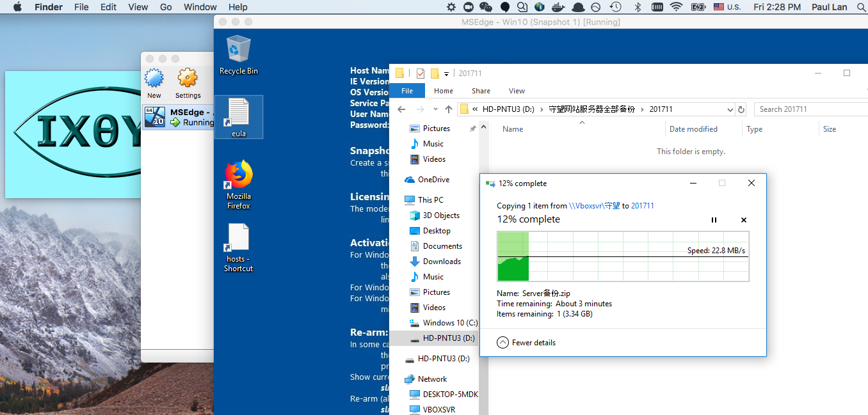This screenshot has width=868, height=415.
Task: Open VirtualBox Settings gear icon
Action: click(x=188, y=79)
